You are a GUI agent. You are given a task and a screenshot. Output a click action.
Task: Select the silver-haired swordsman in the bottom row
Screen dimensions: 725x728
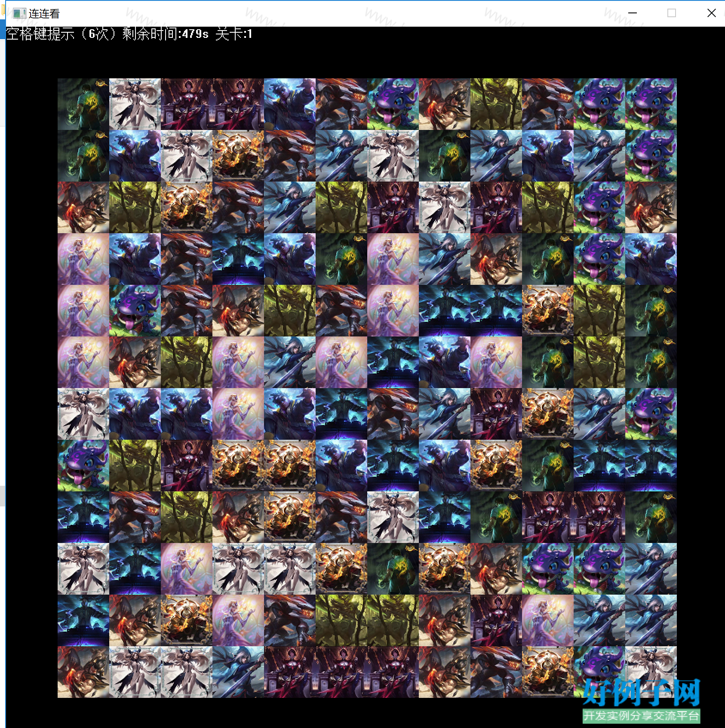[x=238, y=672]
